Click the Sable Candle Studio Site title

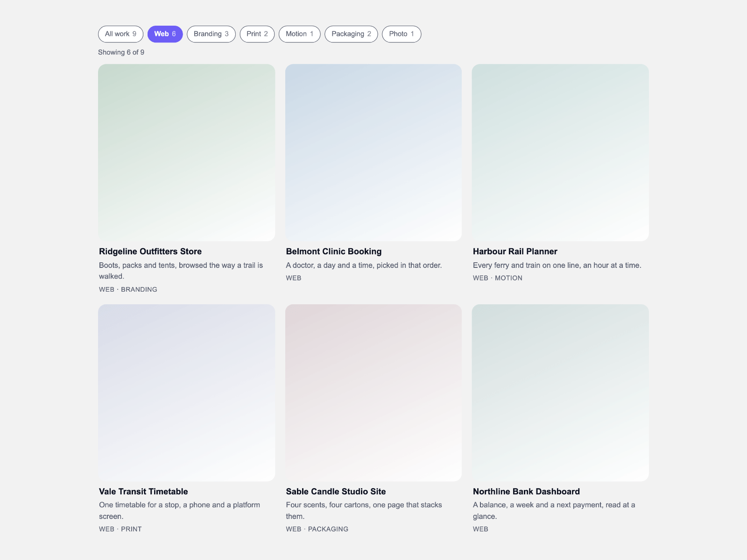(x=336, y=491)
